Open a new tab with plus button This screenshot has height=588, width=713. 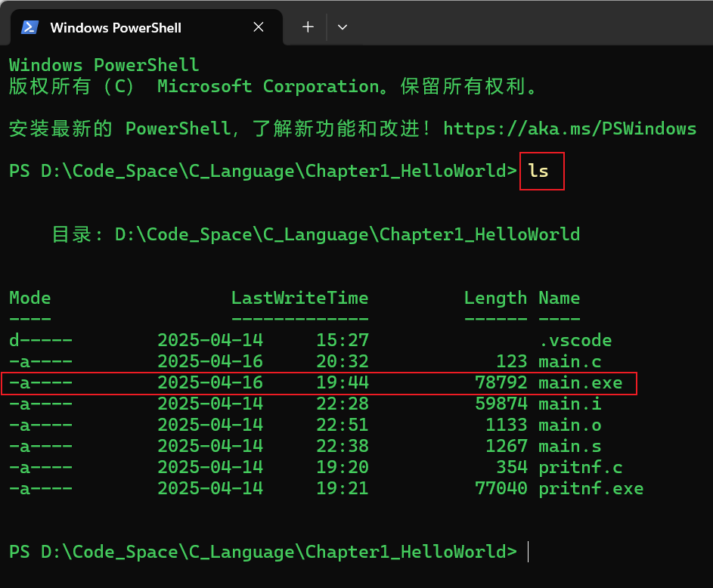308,27
